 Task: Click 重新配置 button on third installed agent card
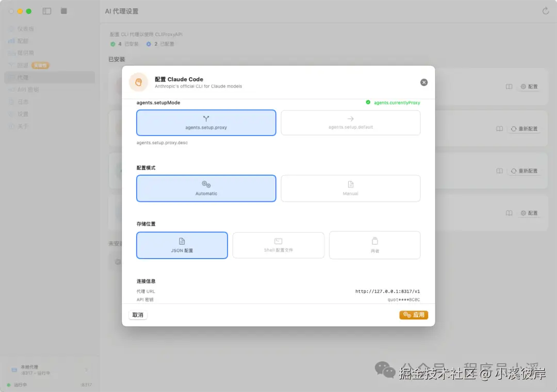tap(525, 171)
